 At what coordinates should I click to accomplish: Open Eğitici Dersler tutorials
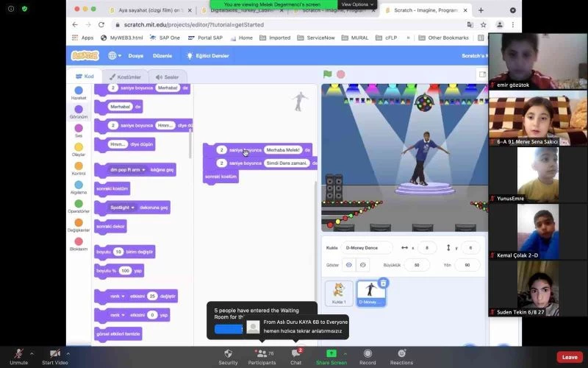point(208,55)
